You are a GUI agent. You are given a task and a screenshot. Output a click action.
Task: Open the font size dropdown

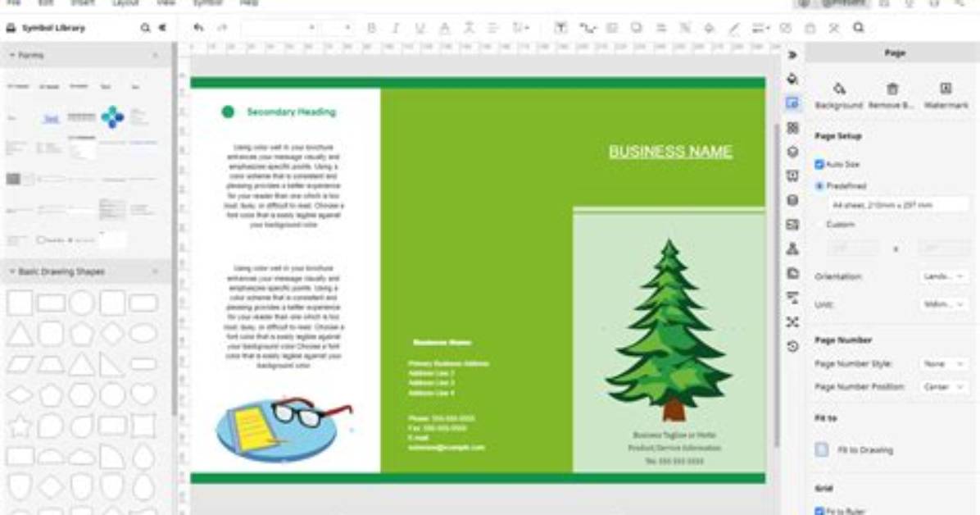[338, 28]
